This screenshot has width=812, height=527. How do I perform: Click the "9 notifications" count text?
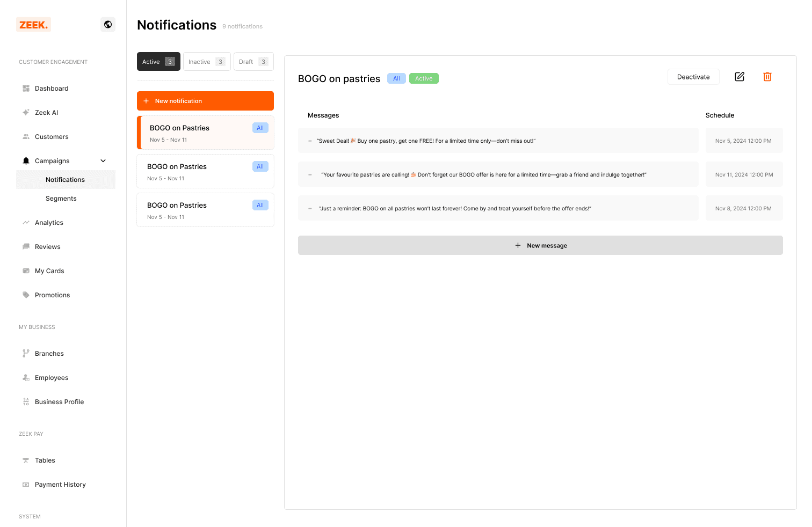pyautogui.click(x=242, y=26)
